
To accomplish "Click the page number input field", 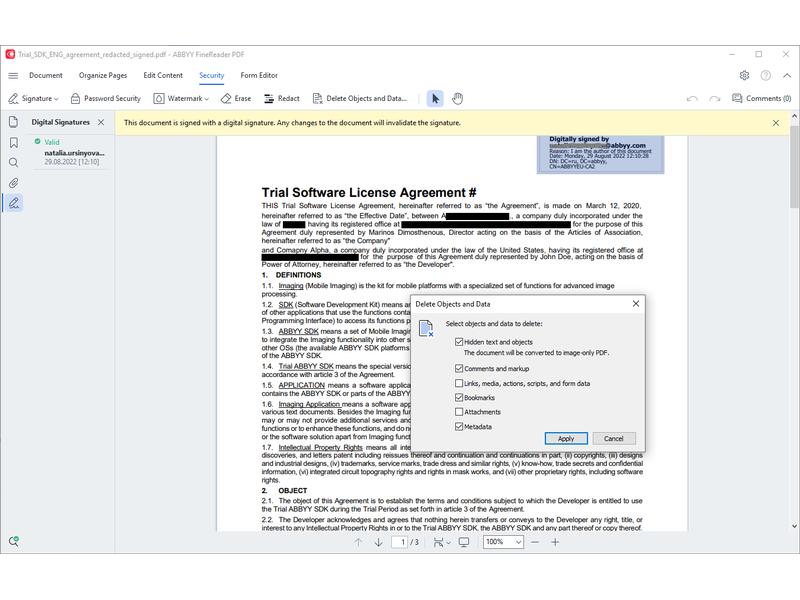I will pyautogui.click(x=399, y=542).
